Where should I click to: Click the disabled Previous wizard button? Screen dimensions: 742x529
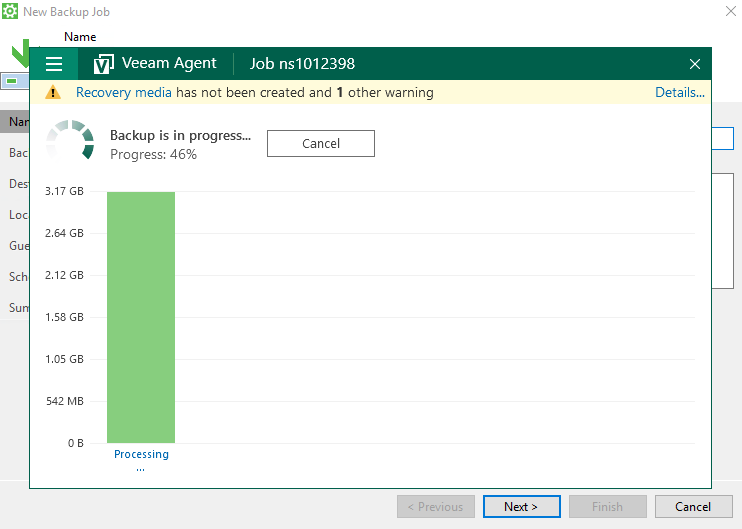coord(436,507)
